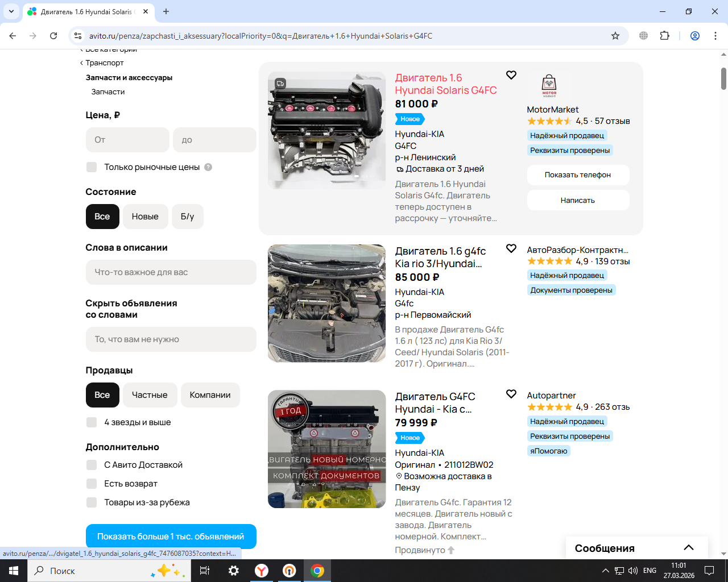
Task: Open Chrome tab search dropdown
Action: pos(11,11)
